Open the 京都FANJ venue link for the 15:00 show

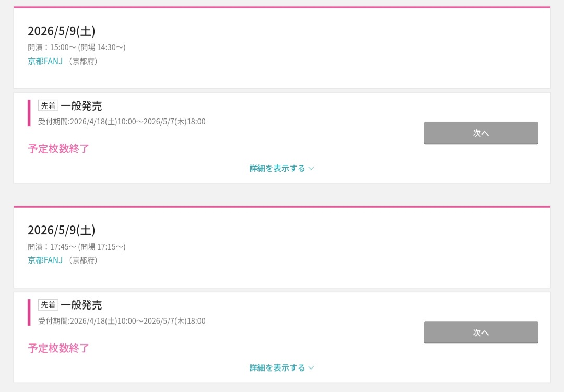click(x=45, y=61)
